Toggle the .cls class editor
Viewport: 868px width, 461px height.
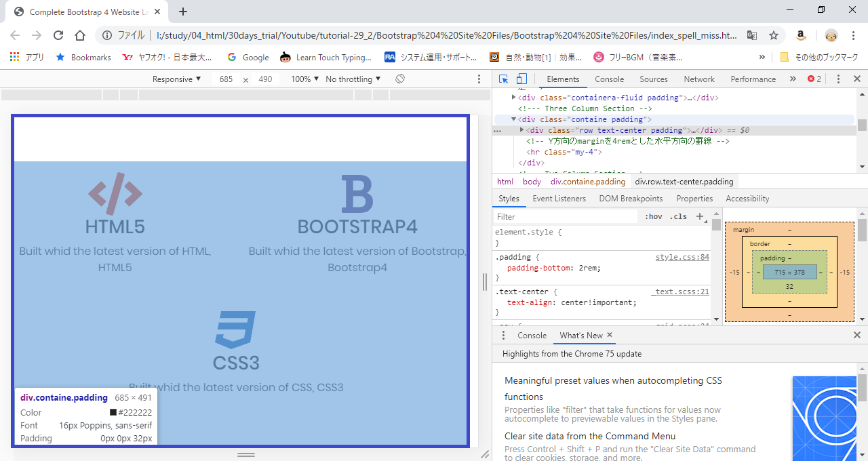coord(678,217)
